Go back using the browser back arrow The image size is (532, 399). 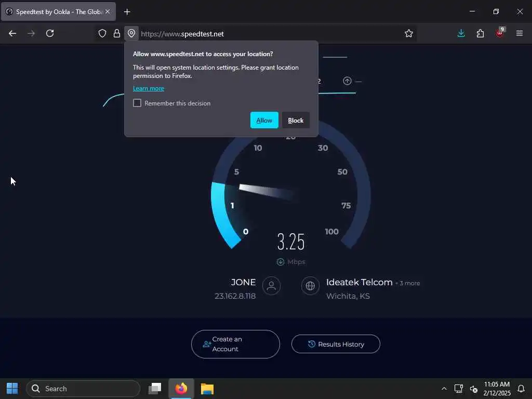click(12, 33)
